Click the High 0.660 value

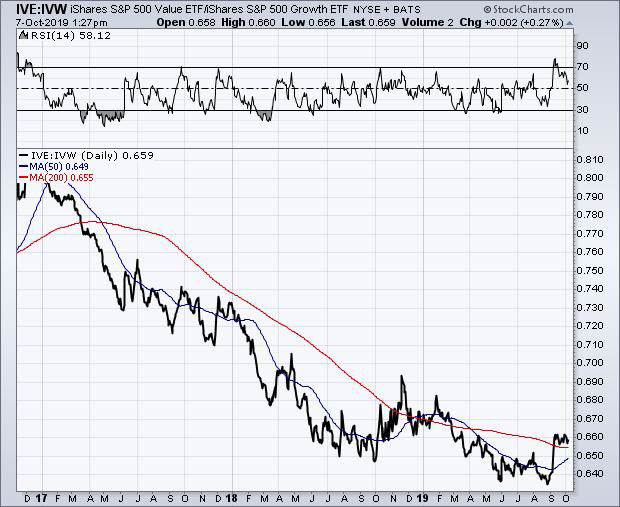[x=248, y=23]
